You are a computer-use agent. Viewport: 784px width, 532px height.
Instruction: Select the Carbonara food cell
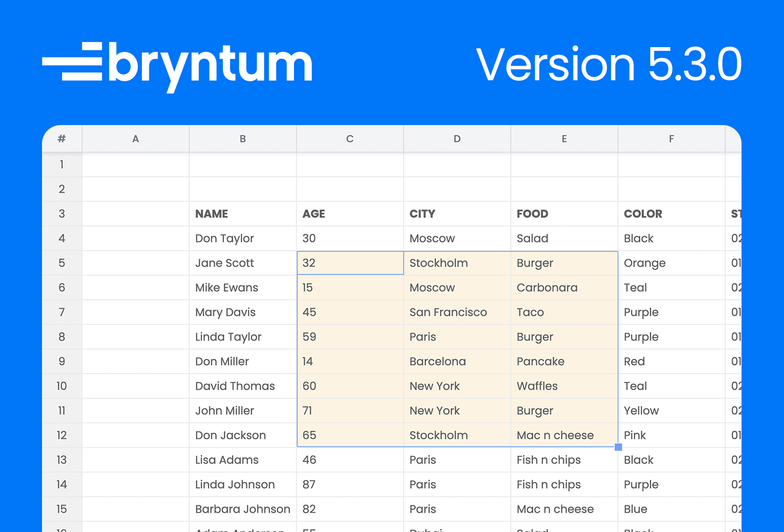(x=564, y=287)
